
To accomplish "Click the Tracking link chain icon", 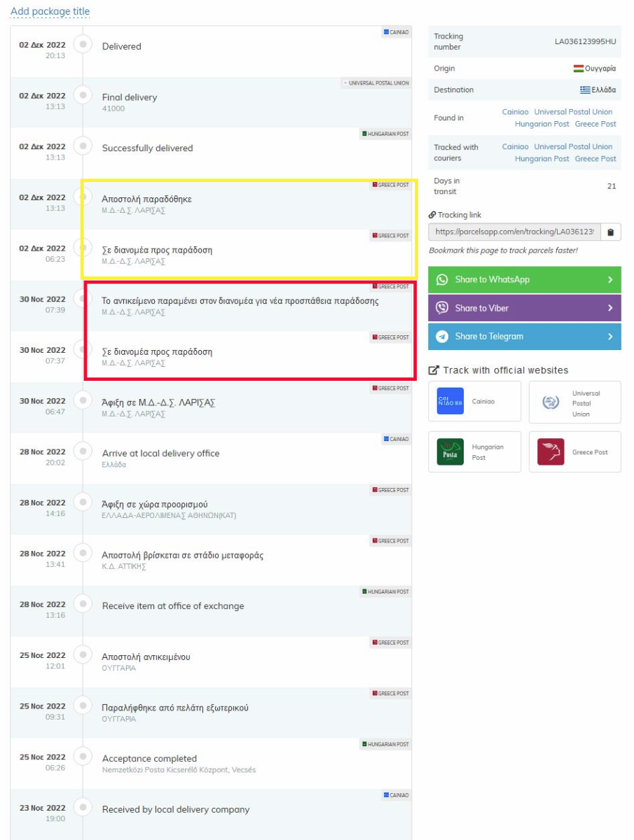I will point(432,215).
